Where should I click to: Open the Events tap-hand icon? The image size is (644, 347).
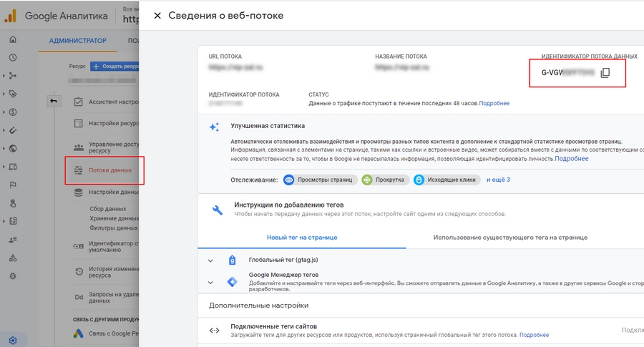click(x=13, y=203)
